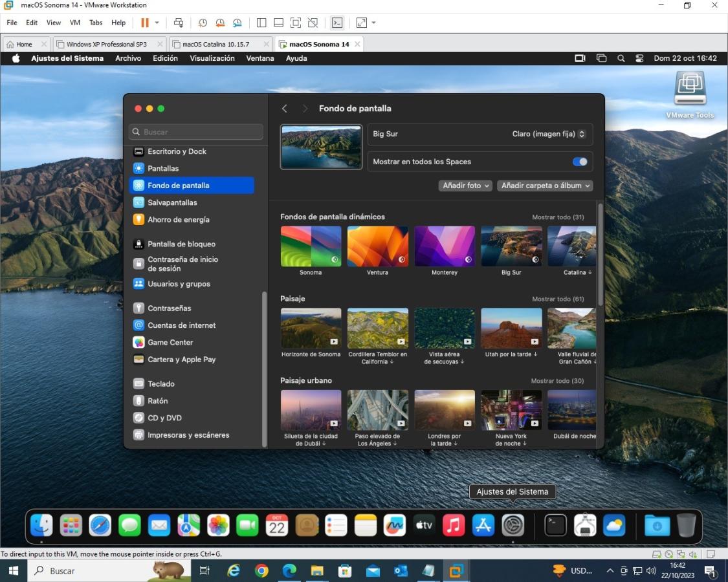728x582 pixels.
Task: Click the back arrow in Fondo de pantalla
Action: 285,109
